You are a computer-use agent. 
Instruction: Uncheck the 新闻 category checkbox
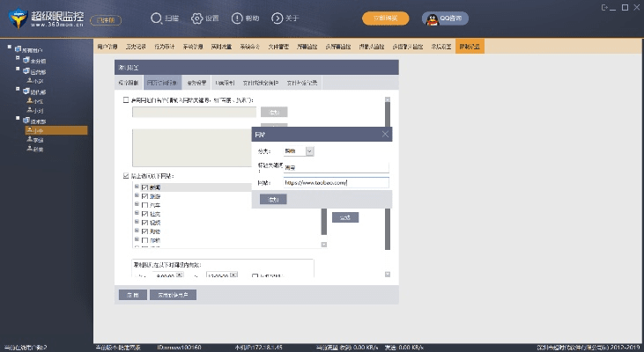(x=144, y=187)
